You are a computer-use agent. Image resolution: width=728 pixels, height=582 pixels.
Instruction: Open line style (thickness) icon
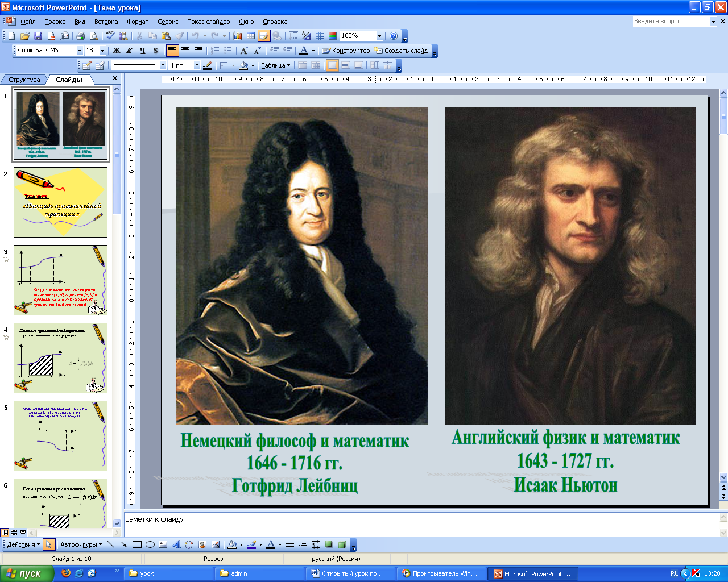289,544
